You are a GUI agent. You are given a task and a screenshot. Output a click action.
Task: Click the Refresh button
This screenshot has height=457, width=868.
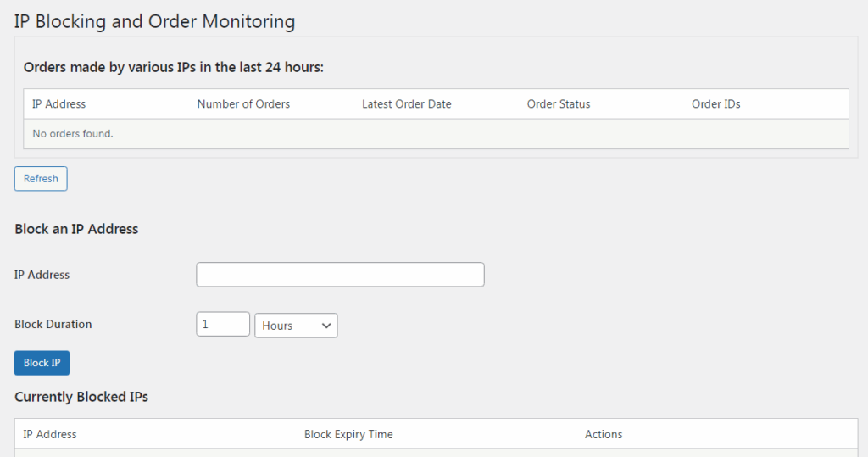pos(41,179)
